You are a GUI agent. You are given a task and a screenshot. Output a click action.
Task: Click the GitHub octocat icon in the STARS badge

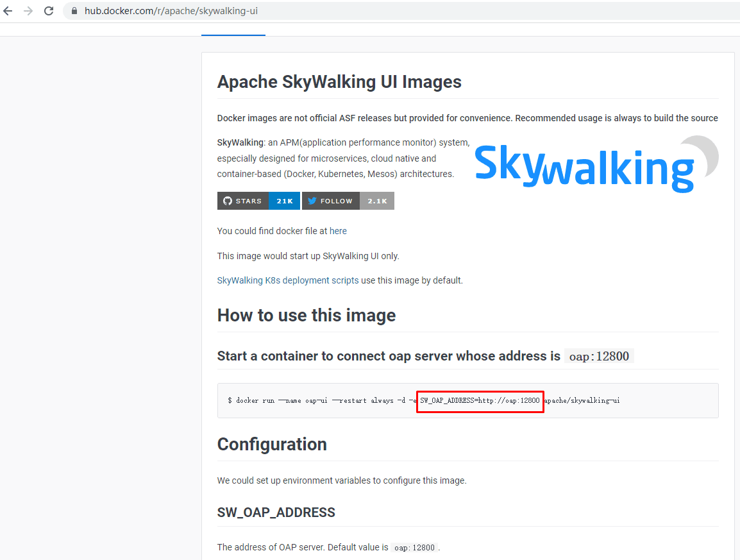(x=228, y=201)
